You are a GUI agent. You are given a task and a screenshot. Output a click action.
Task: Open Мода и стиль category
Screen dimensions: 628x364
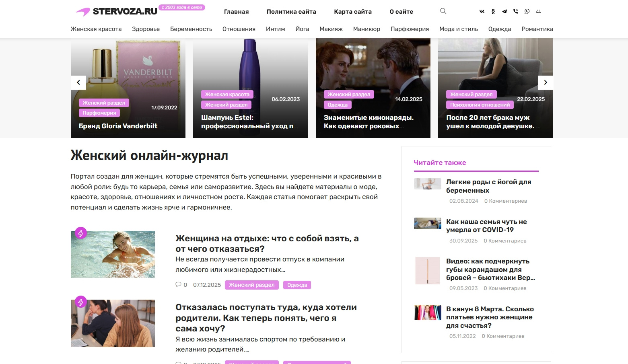click(x=459, y=29)
